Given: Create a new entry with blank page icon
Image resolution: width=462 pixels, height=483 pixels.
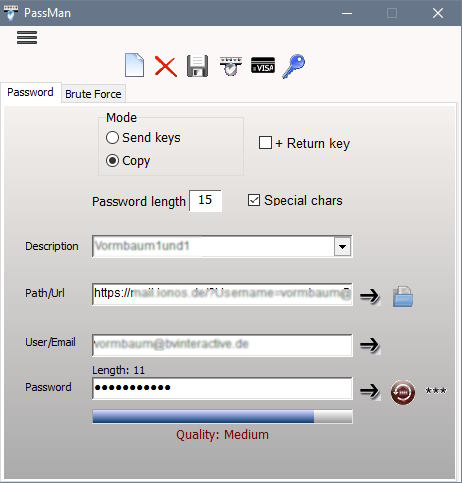Looking at the screenshot, I should tap(134, 65).
